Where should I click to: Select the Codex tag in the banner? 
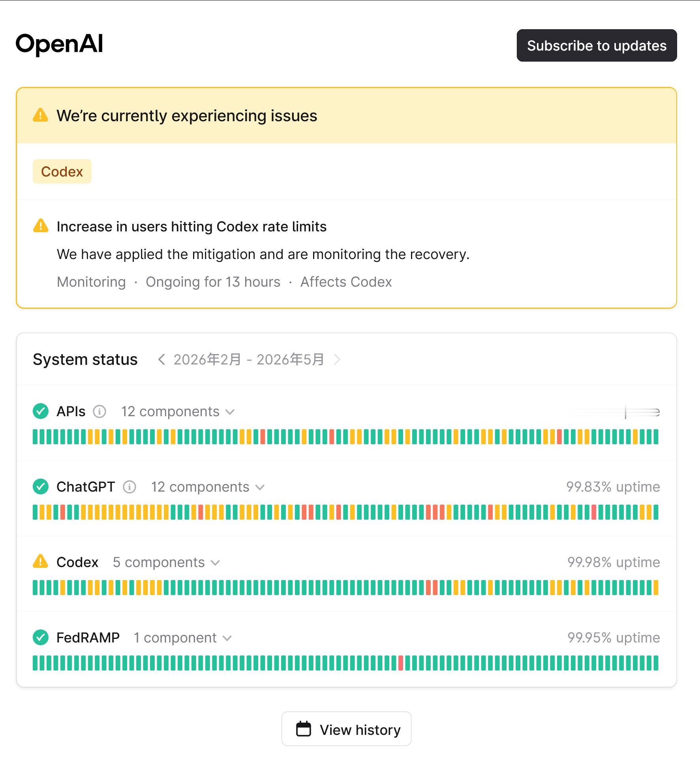tap(62, 171)
